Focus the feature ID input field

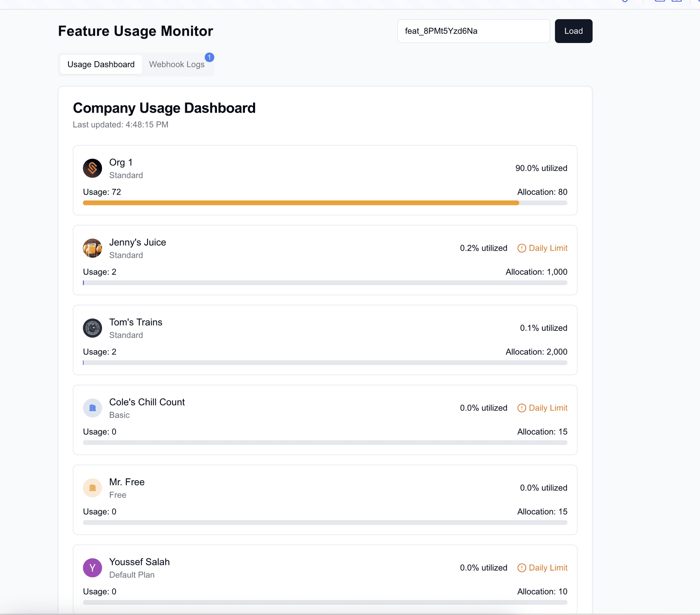tap(474, 31)
